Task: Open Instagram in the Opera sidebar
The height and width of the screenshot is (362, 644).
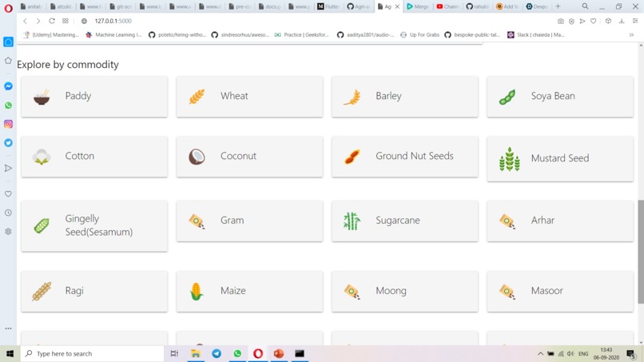Action: pos(8,124)
